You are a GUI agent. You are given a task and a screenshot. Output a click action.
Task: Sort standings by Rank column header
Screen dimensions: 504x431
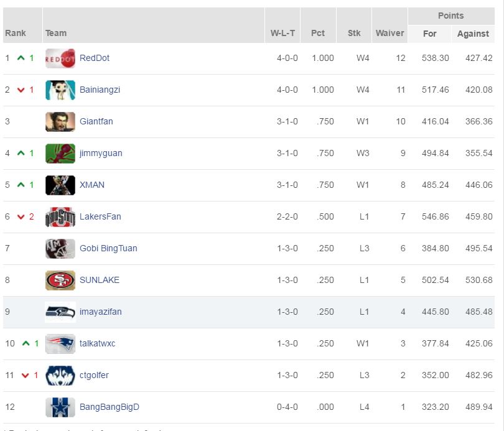tap(16, 34)
